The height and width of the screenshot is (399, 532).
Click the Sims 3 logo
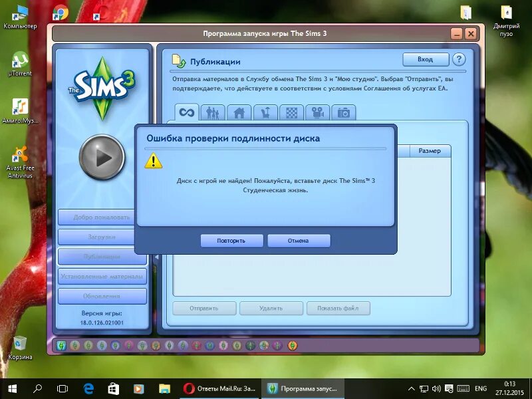click(x=102, y=88)
